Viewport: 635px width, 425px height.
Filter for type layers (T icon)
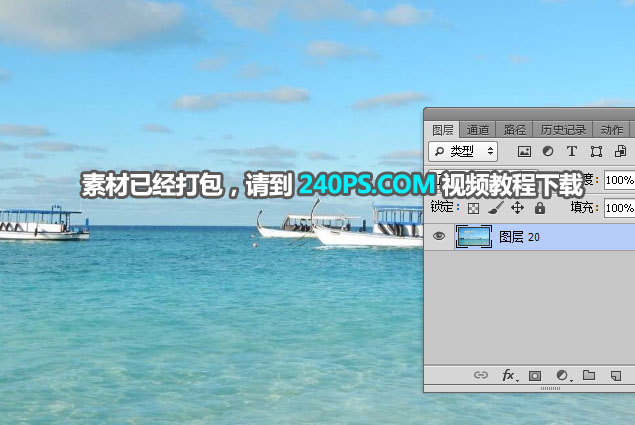tap(572, 152)
